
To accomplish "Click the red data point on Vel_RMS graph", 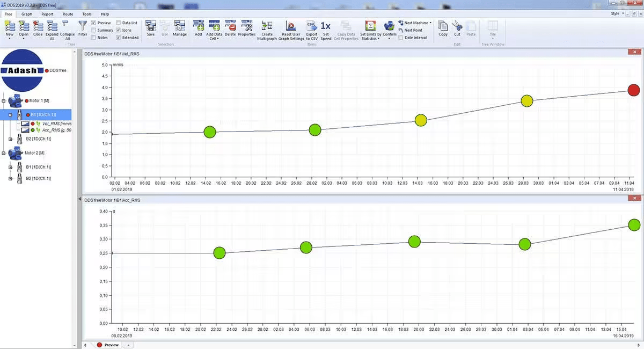I will 634,90.
